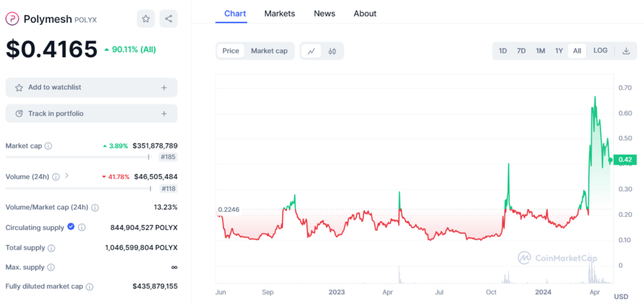Toggle chart to Market cap view
The image size is (644, 305).
coord(269,51)
